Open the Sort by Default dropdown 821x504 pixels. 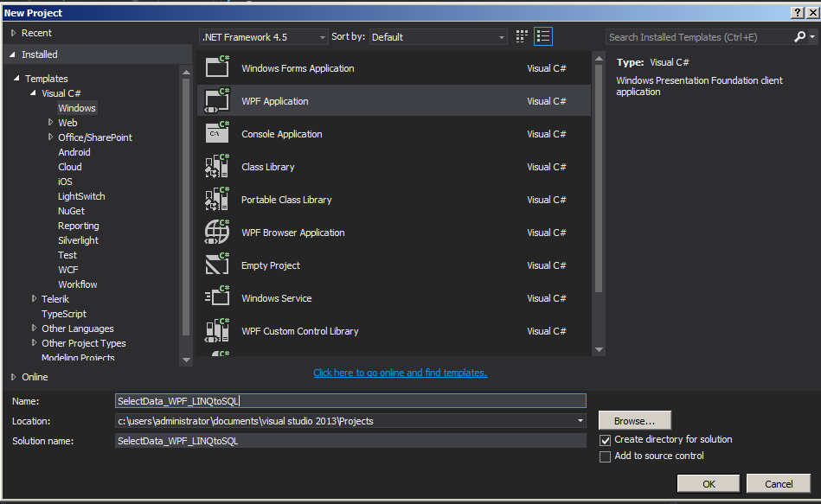tap(438, 37)
